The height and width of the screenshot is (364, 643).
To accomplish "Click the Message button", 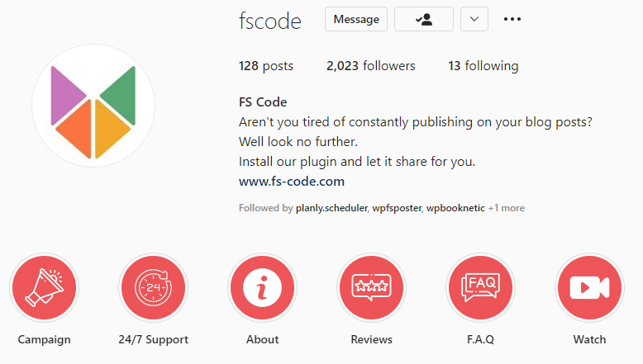I will pyautogui.click(x=356, y=19).
